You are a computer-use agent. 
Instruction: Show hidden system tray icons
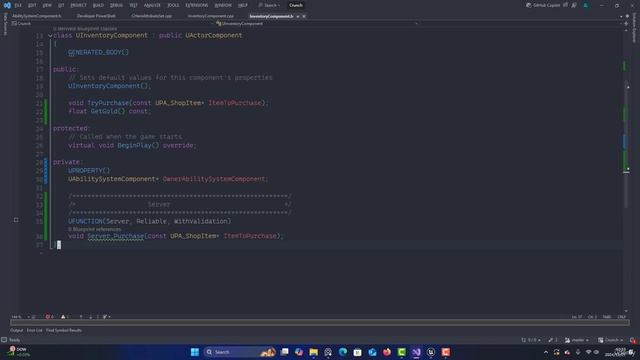(546, 352)
